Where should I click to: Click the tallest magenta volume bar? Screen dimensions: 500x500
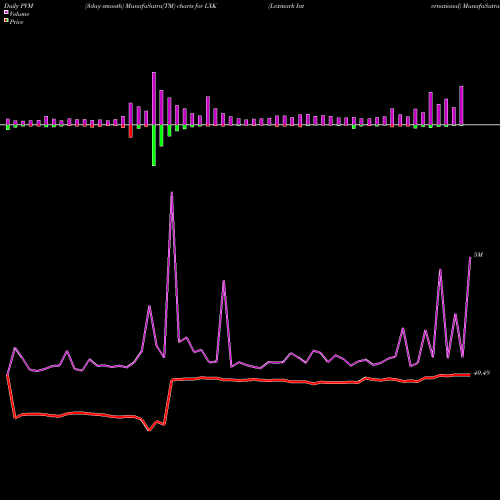click(154, 99)
